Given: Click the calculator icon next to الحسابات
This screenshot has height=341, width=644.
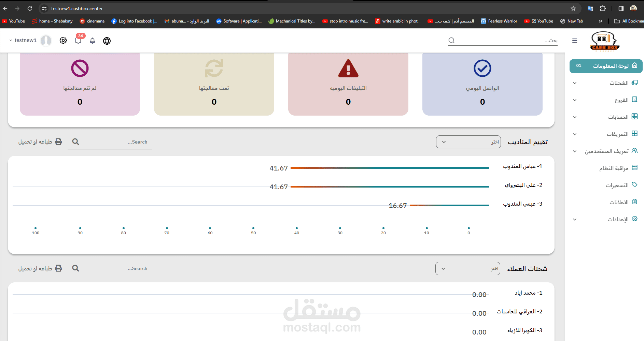Looking at the screenshot, I should point(635,117).
